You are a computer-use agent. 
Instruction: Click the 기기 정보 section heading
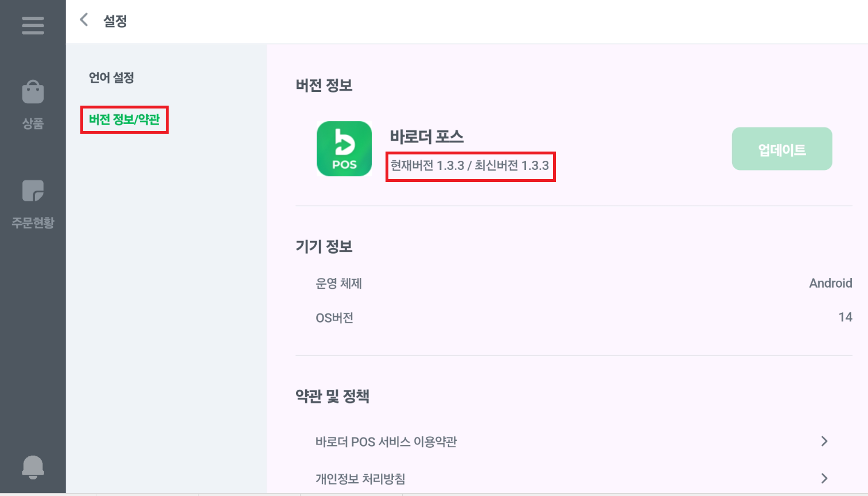click(x=324, y=247)
